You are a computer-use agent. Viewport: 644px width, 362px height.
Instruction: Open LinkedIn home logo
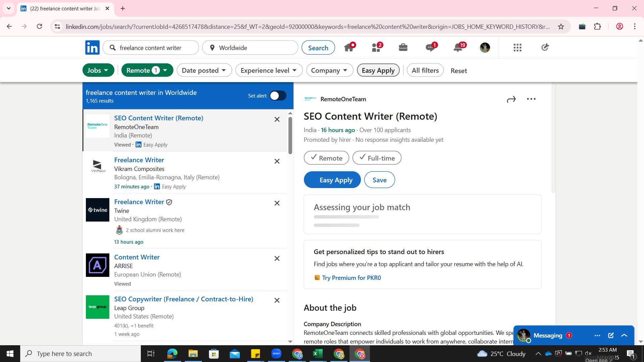coord(92,48)
